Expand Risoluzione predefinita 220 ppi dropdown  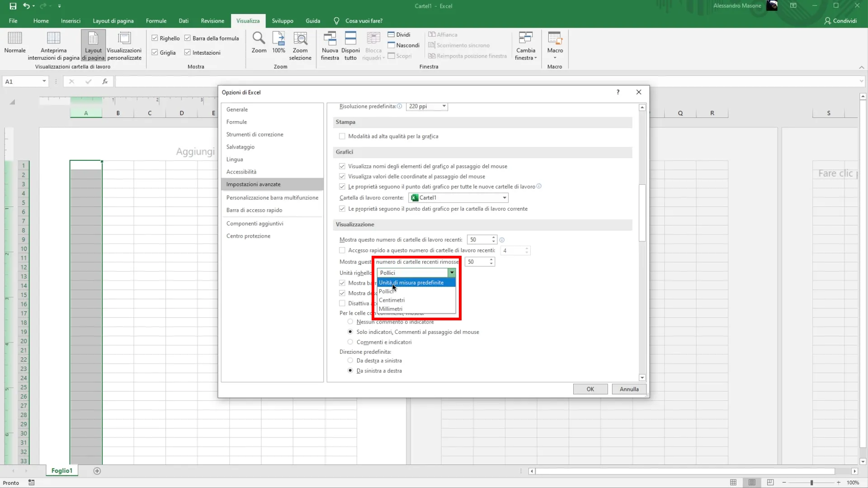[x=444, y=107]
